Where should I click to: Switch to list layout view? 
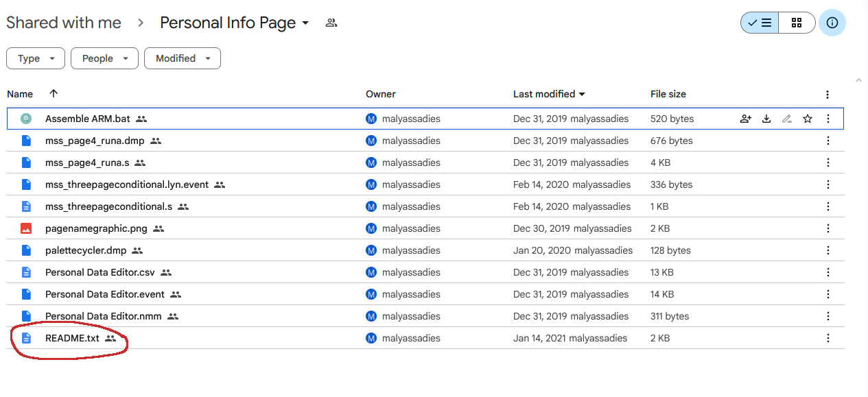760,23
